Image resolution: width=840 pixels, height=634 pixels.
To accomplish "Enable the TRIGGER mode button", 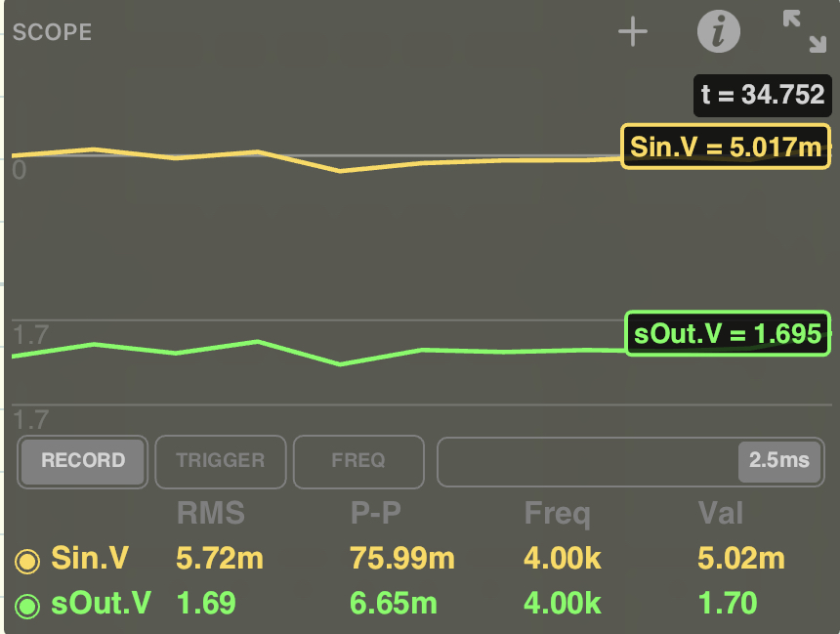I will point(220,460).
